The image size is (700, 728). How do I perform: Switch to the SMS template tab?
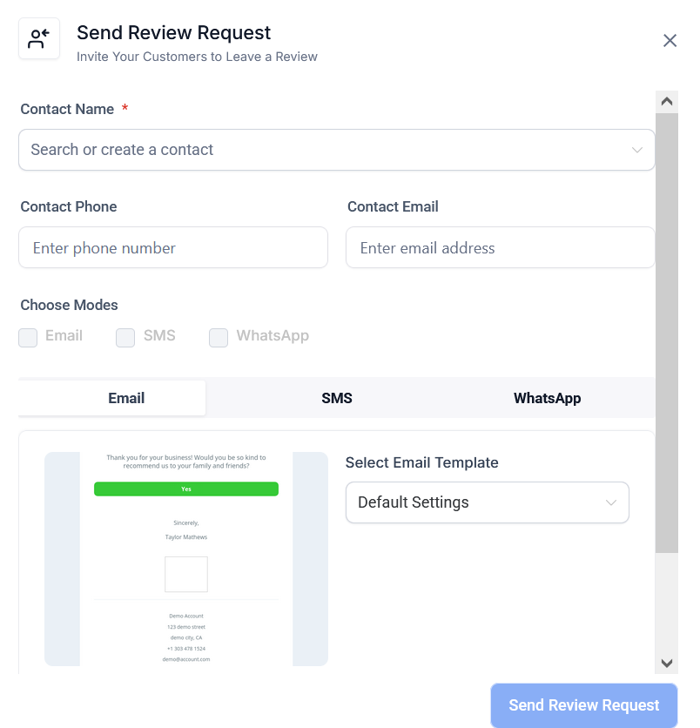tap(337, 398)
